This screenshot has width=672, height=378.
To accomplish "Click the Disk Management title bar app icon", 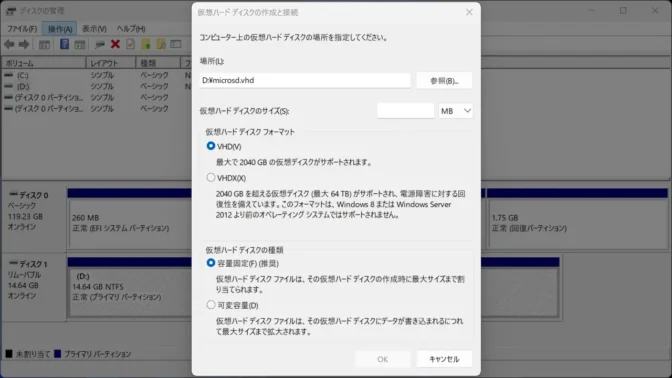I will pos(11,11).
